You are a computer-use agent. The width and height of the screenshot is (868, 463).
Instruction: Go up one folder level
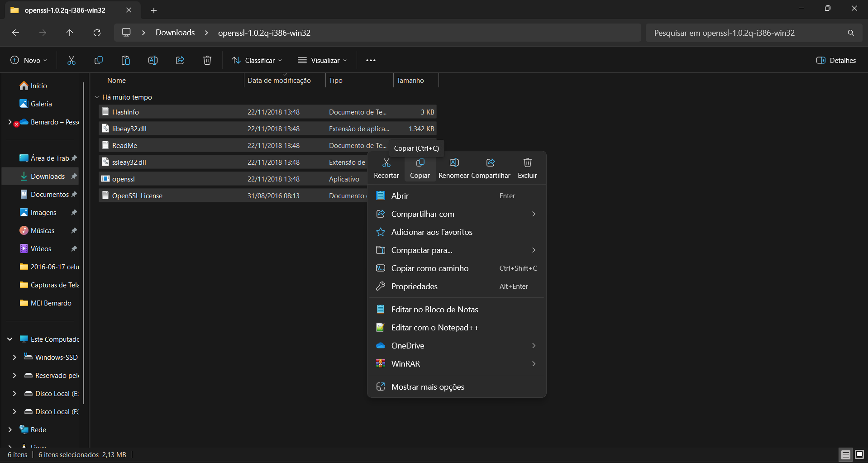coord(70,33)
